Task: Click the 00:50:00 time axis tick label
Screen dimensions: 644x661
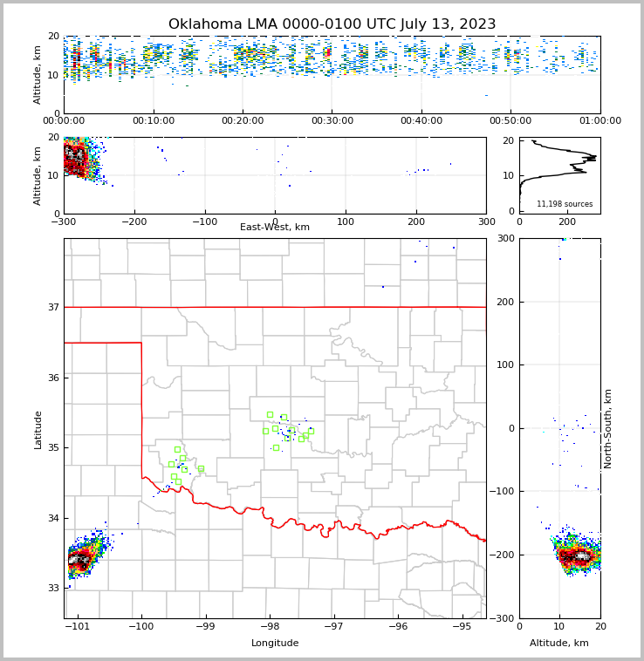Action: (x=510, y=121)
